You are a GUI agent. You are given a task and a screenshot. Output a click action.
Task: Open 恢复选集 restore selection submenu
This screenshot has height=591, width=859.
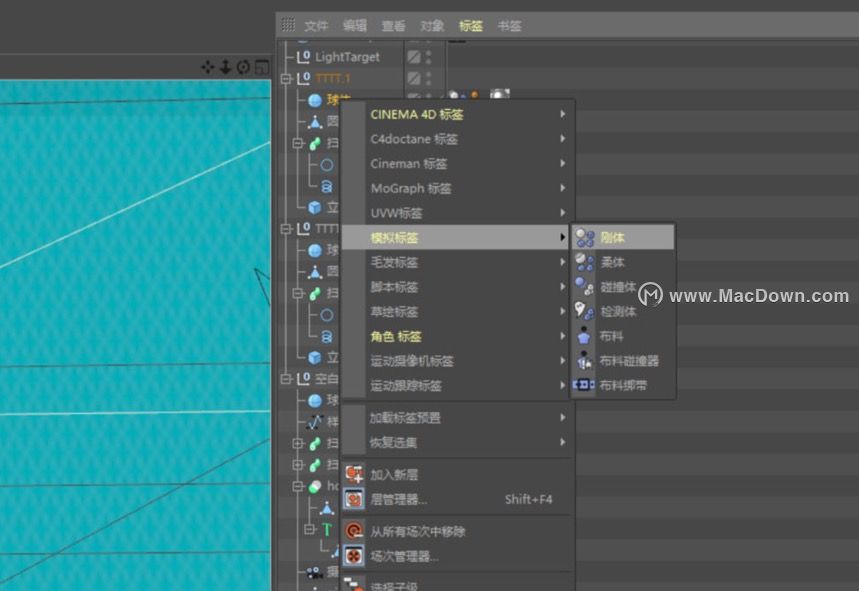pyautogui.click(x=457, y=443)
